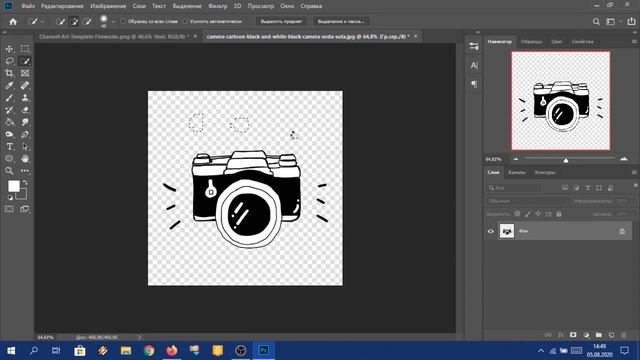Open the Layers panel flyout menu
Screen dimensions: 640x360
pyautogui.click(x=634, y=172)
